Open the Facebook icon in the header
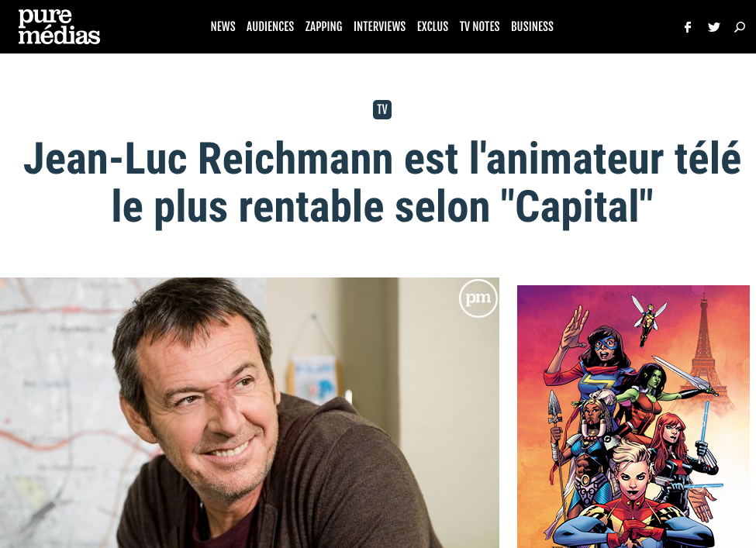The image size is (756, 548). (x=688, y=27)
